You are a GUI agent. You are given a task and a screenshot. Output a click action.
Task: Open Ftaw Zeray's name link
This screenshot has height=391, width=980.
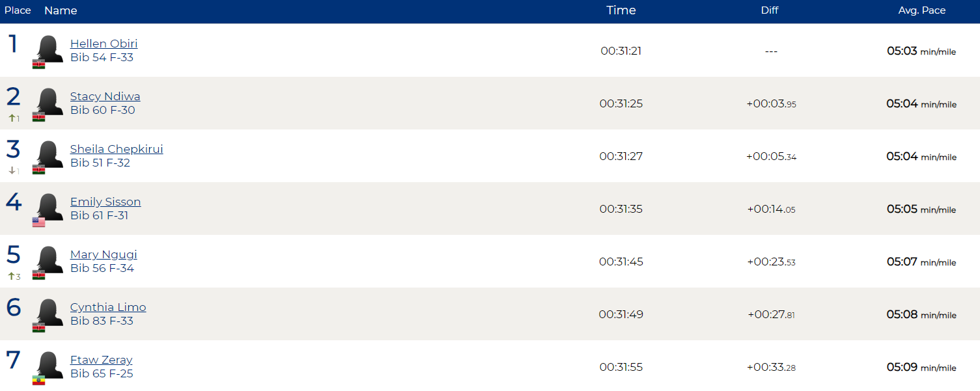[101, 360]
